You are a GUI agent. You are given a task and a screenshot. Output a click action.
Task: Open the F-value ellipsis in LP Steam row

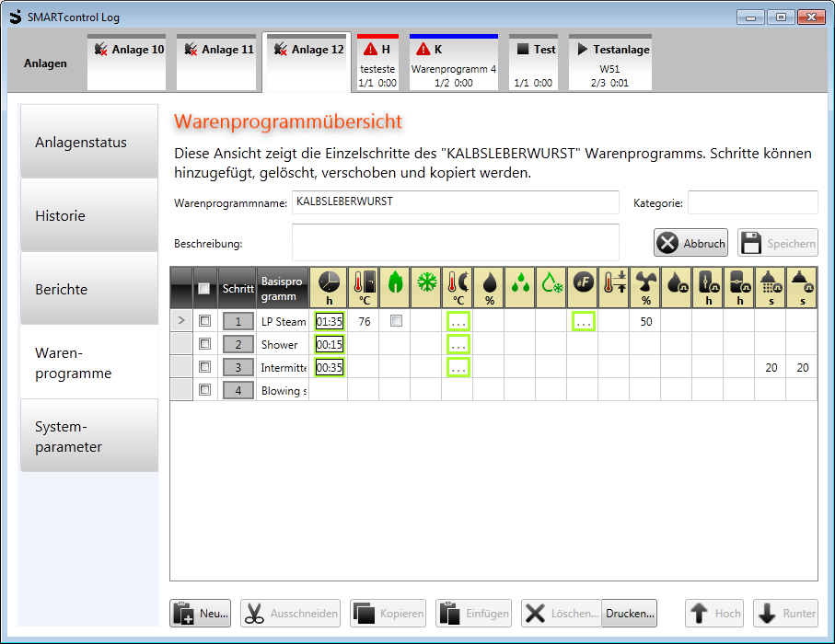(583, 321)
